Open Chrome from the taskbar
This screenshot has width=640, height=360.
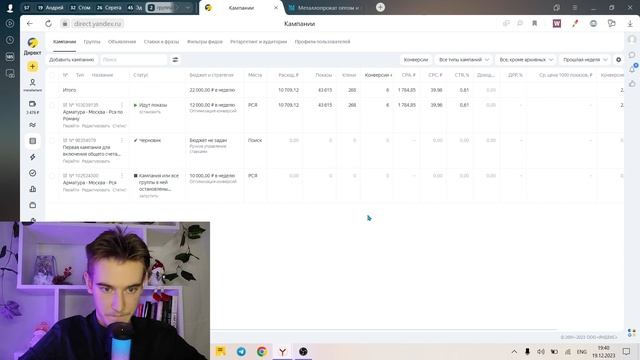click(x=262, y=351)
